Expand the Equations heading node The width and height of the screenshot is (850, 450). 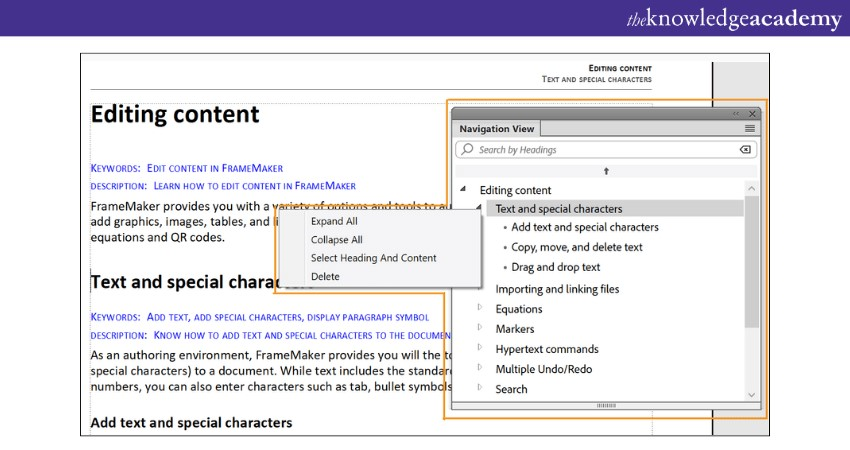[x=479, y=309]
